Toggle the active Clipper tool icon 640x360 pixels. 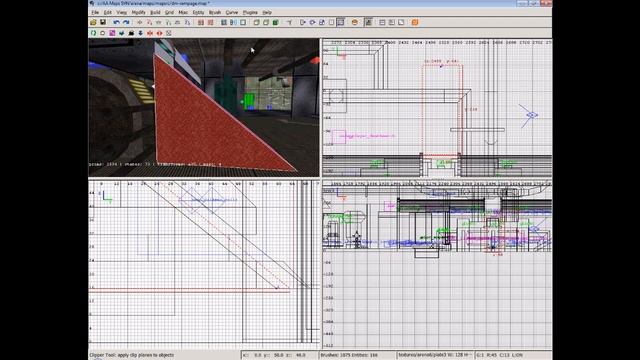(x=340, y=22)
